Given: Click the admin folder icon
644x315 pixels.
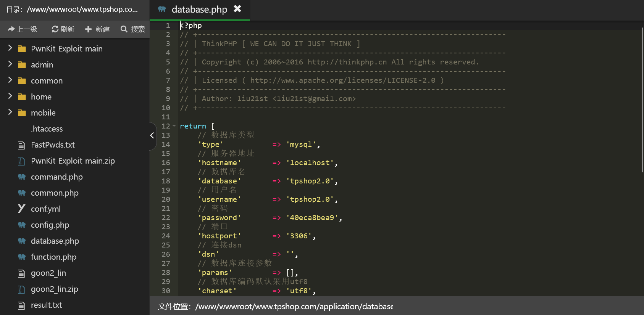Looking at the screenshot, I should click(22, 65).
